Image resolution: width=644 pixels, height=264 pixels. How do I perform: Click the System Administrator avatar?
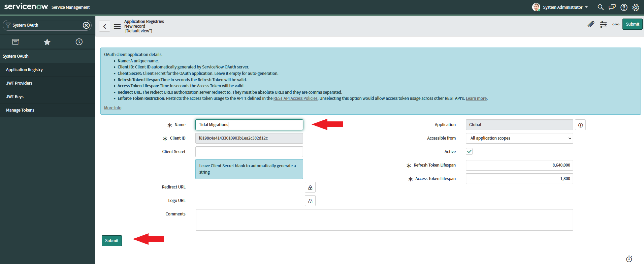coord(536,7)
